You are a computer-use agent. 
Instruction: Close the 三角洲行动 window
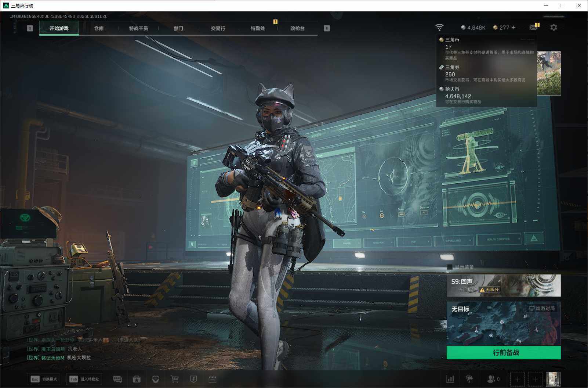coord(579,6)
